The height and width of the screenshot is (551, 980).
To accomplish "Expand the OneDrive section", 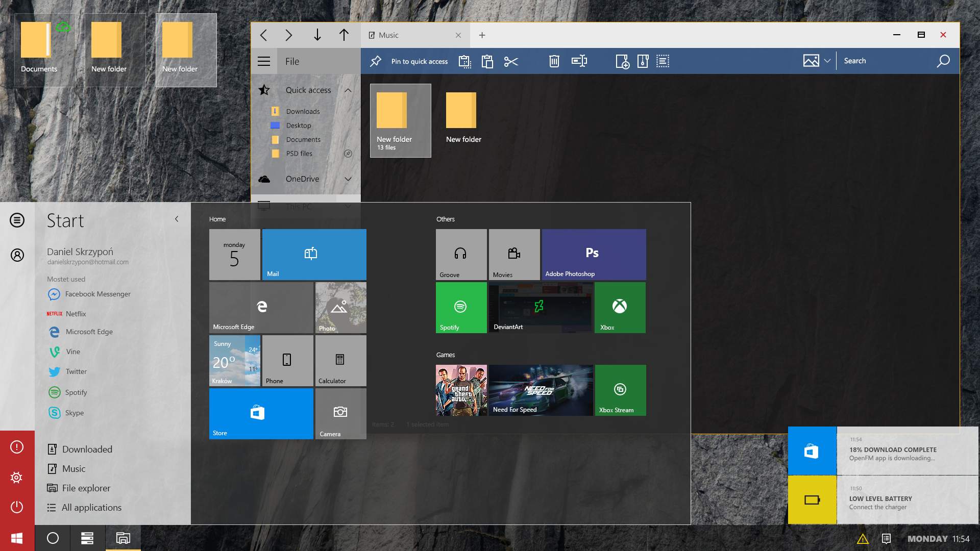I will click(348, 179).
